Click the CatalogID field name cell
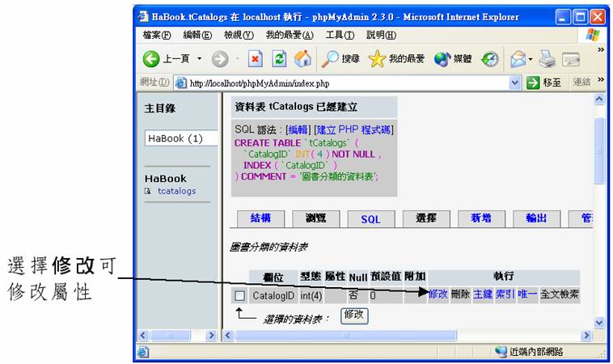613x364 pixels. tap(273, 295)
